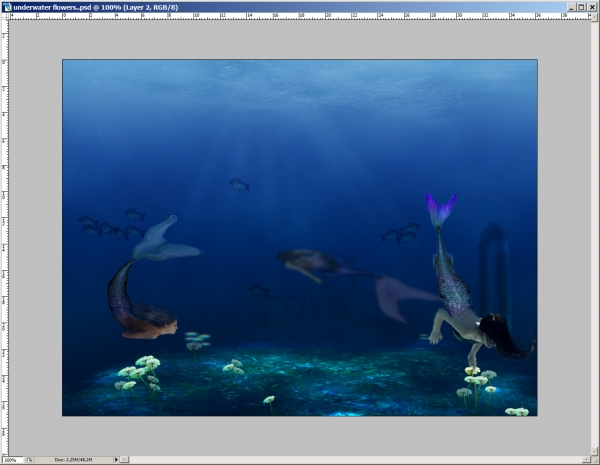Maximize the underwater flowers document window

tap(581, 7)
